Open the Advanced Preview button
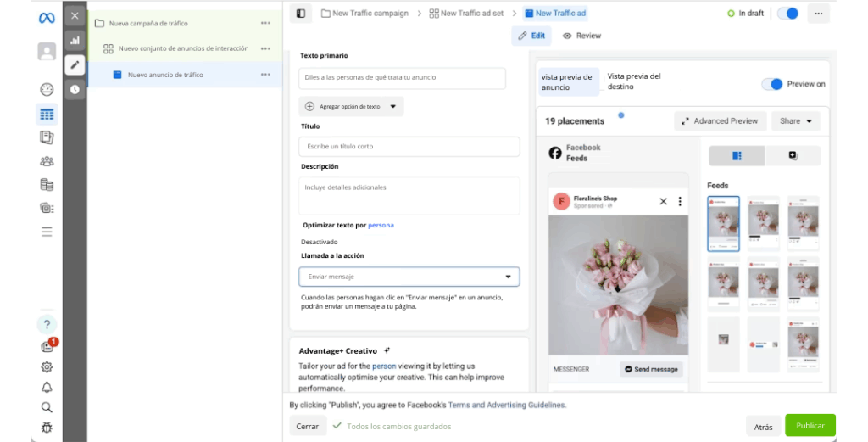 pos(720,121)
